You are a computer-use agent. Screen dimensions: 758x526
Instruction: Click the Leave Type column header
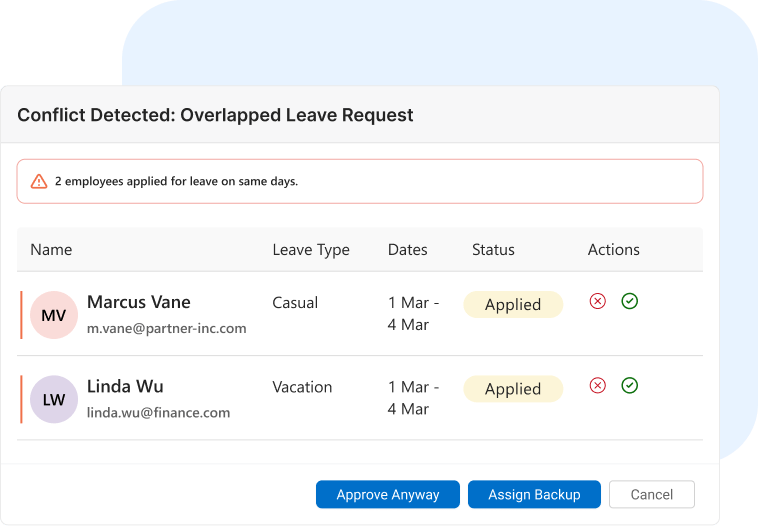(x=311, y=250)
